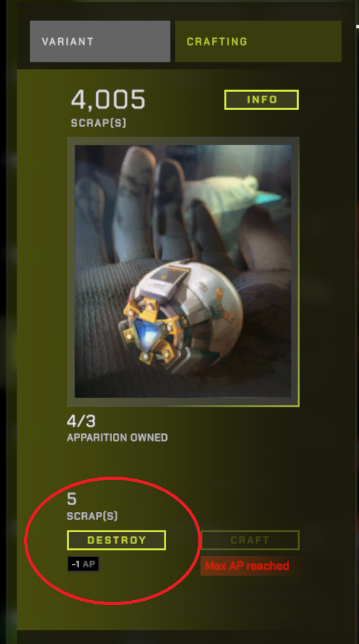This screenshot has width=359, height=644.
Task: Open the Crafting tab
Action: (x=258, y=41)
